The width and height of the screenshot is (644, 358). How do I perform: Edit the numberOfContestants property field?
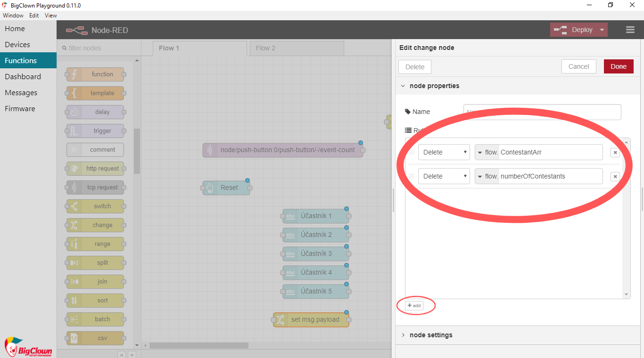click(551, 176)
